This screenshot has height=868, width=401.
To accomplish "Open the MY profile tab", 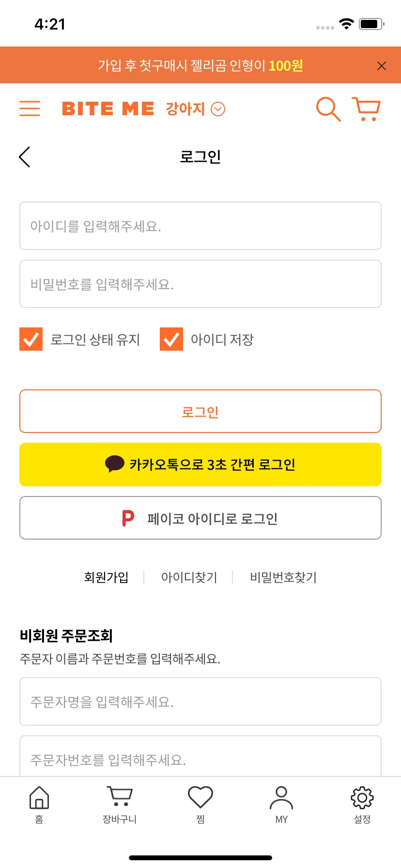I will coord(281,805).
